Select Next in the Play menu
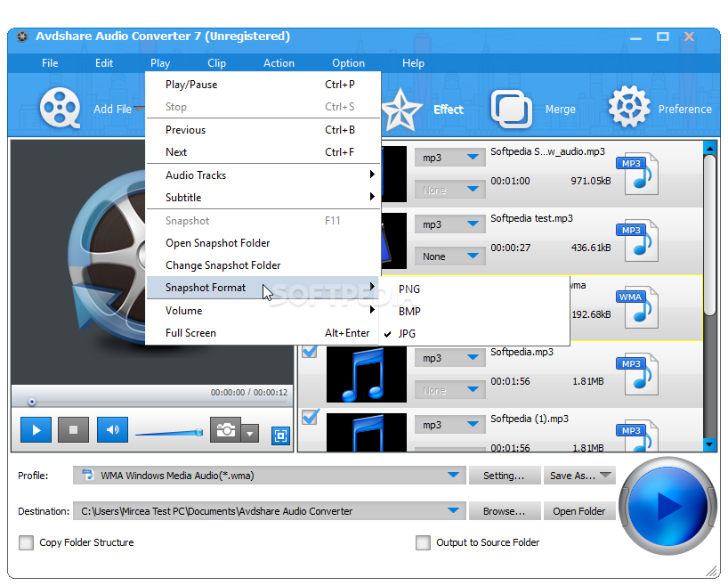This screenshot has width=728, height=586. (263, 152)
